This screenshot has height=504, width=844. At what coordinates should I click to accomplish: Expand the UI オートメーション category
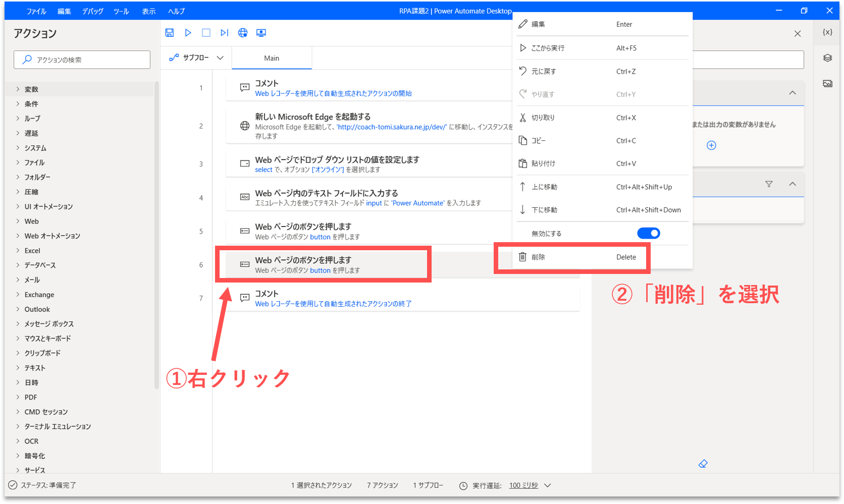pyautogui.click(x=48, y=207)
